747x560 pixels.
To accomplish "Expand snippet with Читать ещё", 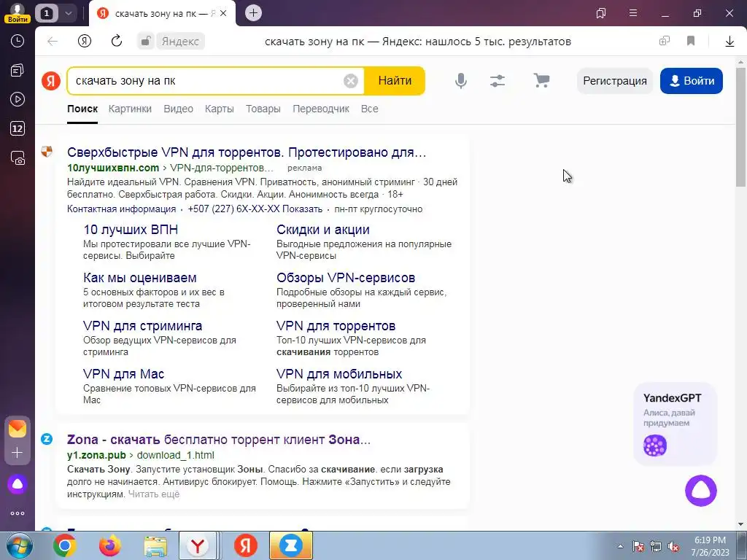I will [x=154, y=494].
